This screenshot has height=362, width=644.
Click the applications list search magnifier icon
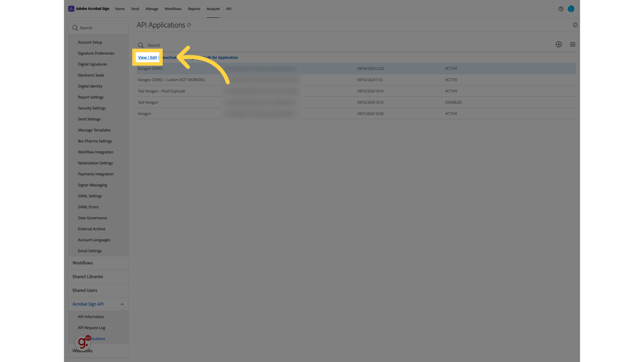(141, 45)
